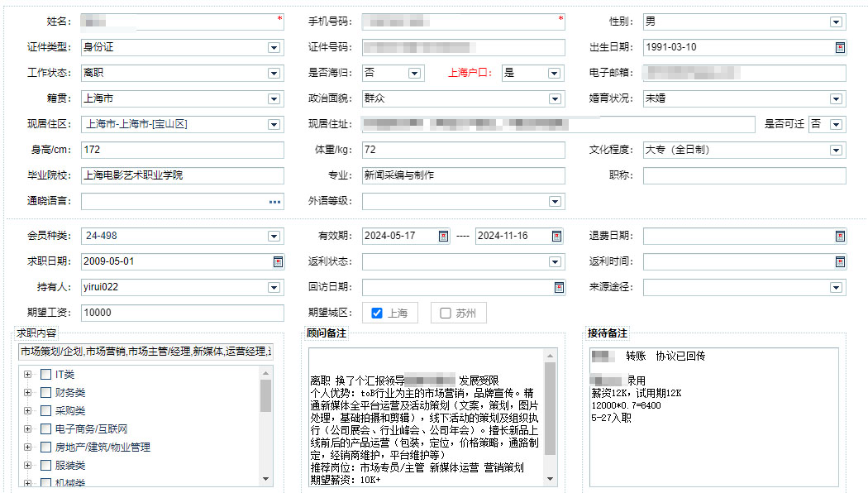The image size is (868, 493).
Task: Open the 退费日期 calendar picker
Action: [x=840, y=237]
